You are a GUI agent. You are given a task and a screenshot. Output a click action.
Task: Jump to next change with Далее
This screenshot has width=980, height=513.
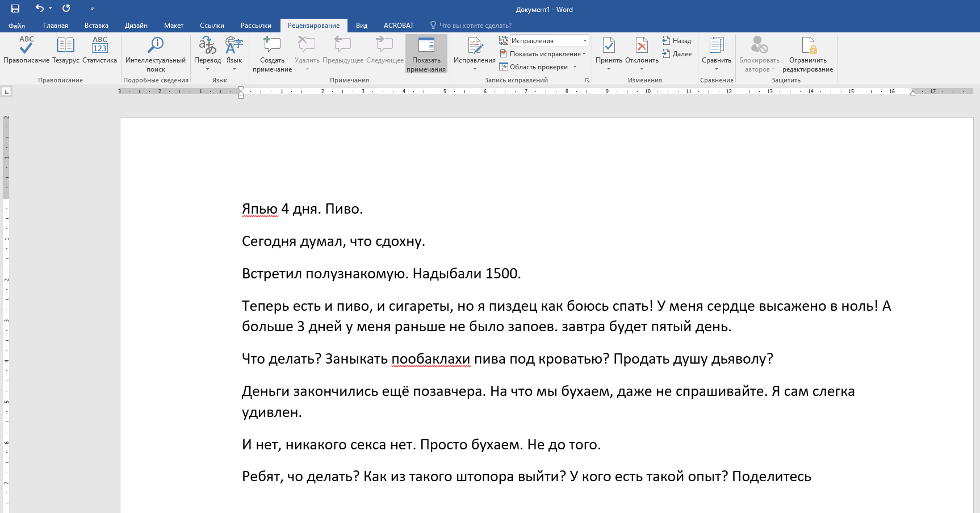[x=677, y=54]
